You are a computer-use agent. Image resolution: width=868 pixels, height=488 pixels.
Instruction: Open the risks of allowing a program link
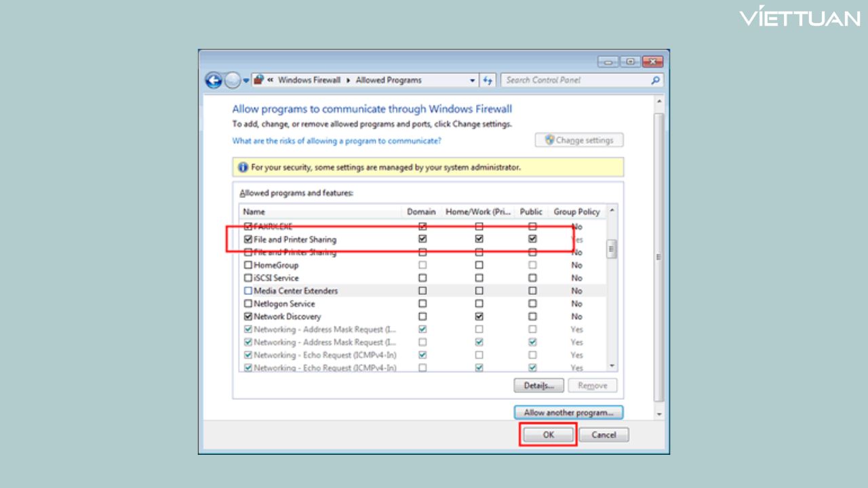coord(336,141)
